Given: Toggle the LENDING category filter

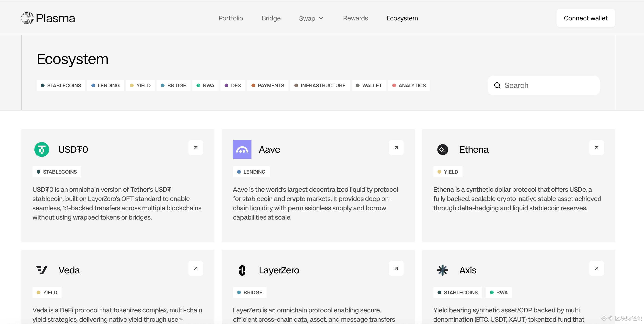Looking at the screenshot, I should point(106,86).
